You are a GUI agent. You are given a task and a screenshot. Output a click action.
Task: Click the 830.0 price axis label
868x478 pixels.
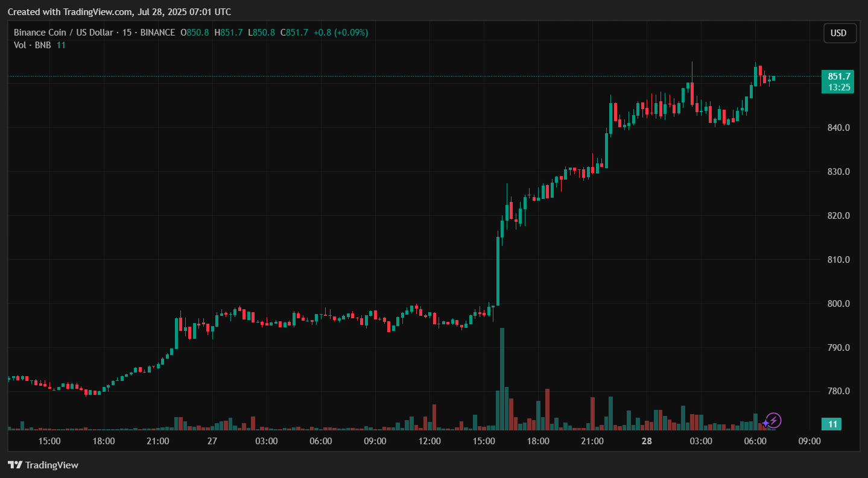coord(839,172)
